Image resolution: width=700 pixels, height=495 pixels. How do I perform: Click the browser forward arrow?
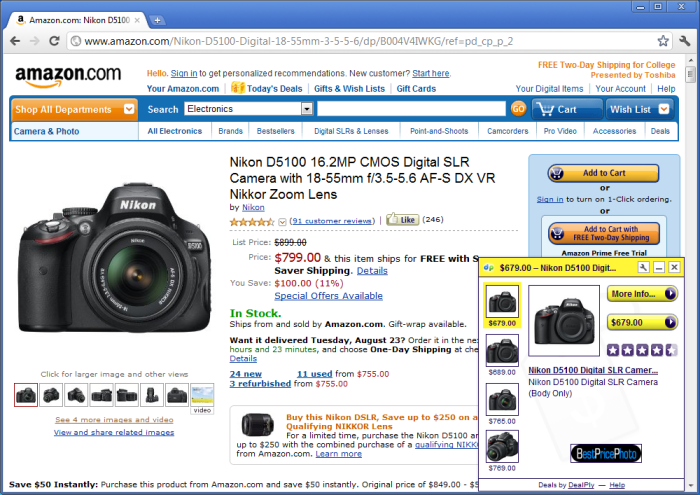pos(34,41)
